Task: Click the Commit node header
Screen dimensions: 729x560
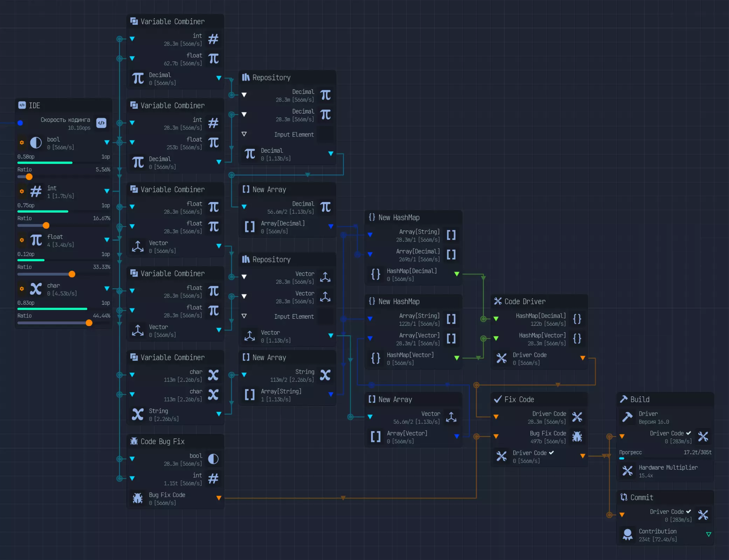Action: click(x=641, y=497)
